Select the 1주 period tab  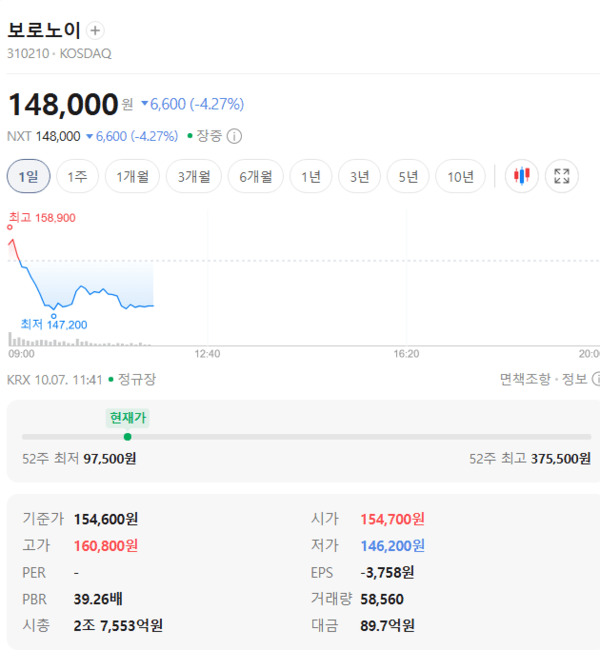click(x=78, y=176)
